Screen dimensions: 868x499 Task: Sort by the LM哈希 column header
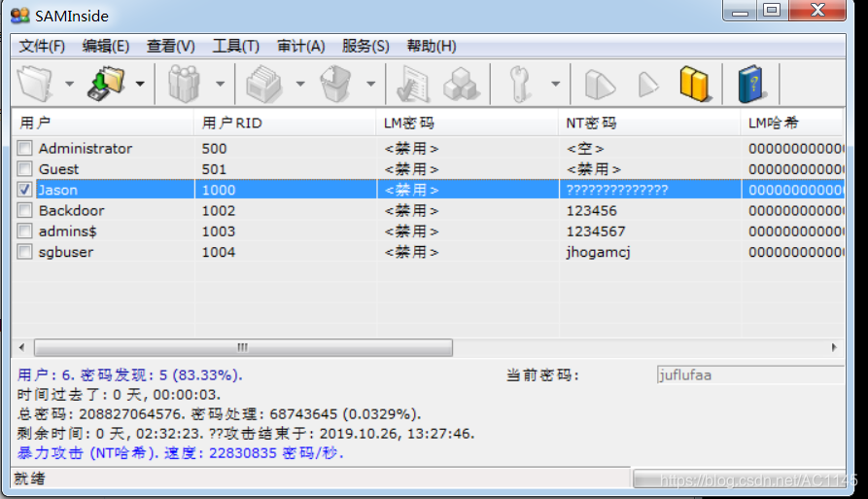[x=792, y=123]
